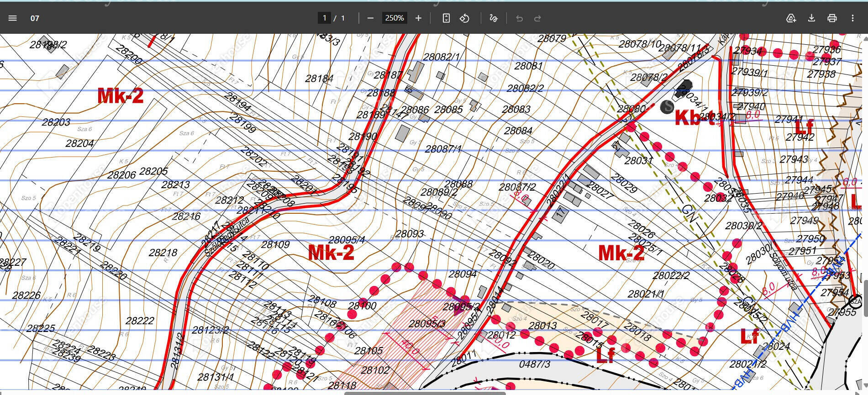Click the page number field
The height and width of the screenshot is (395, 868).
pos(324,18)
